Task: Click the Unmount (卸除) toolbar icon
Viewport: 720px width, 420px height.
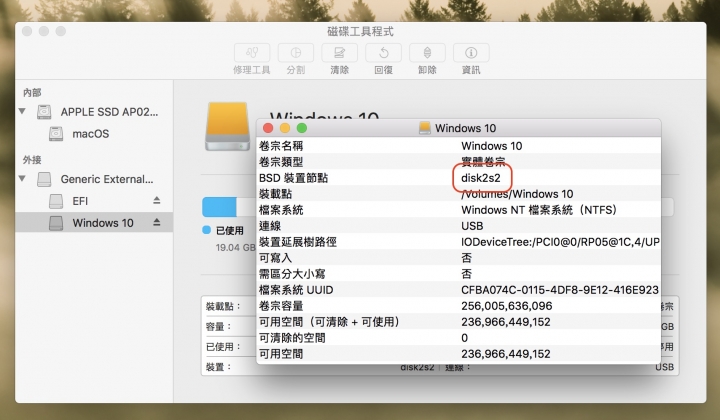Action: [427, 53]
